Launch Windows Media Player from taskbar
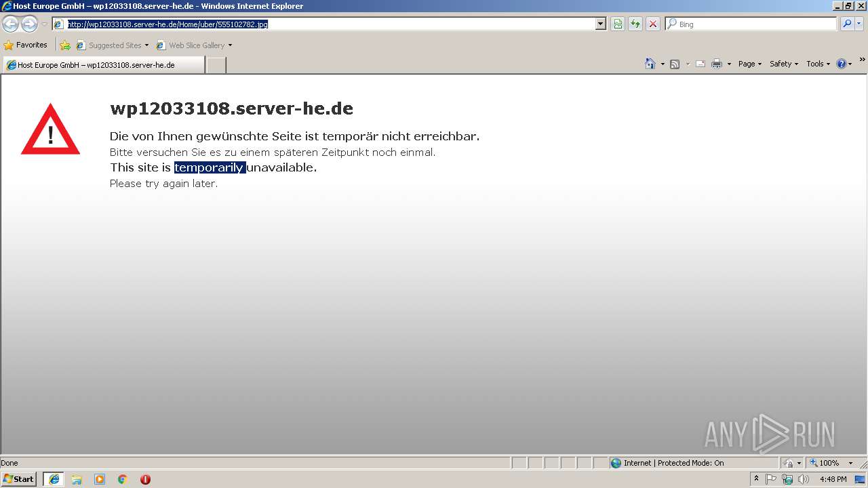The image size is (868, 488). (x=100, y=479)
